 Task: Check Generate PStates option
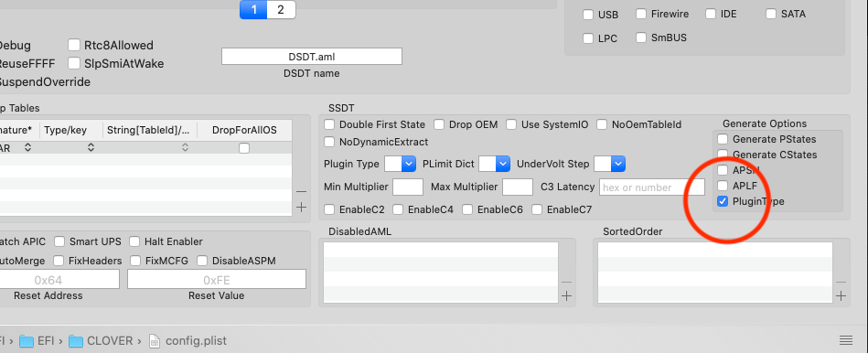pos(723,139)
